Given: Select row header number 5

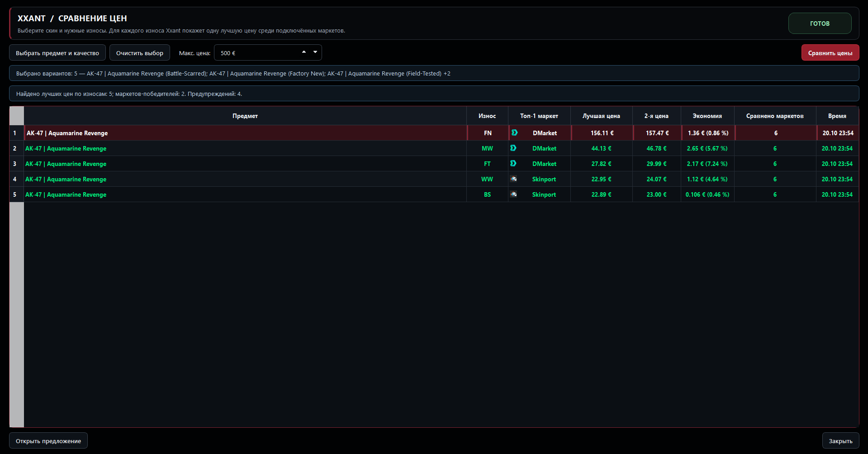Looking at the screenshot, I should click(17, 194).
